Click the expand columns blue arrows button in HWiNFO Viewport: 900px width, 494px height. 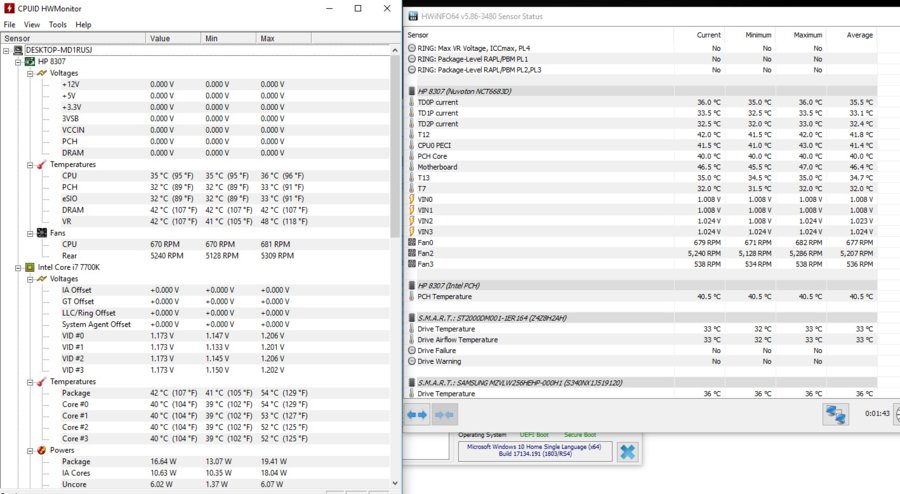tap(417, 413)
